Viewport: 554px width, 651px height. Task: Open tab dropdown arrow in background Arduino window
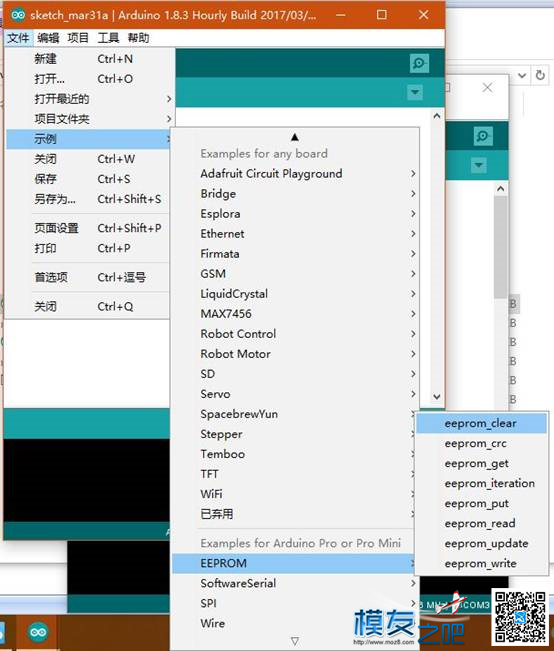(479, 165)
